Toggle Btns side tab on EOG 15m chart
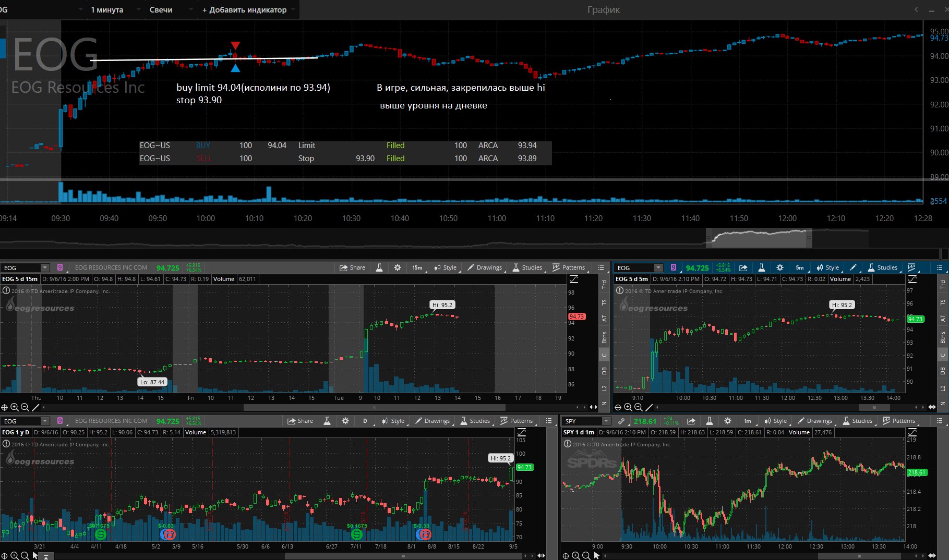 (x=604, y=337)
